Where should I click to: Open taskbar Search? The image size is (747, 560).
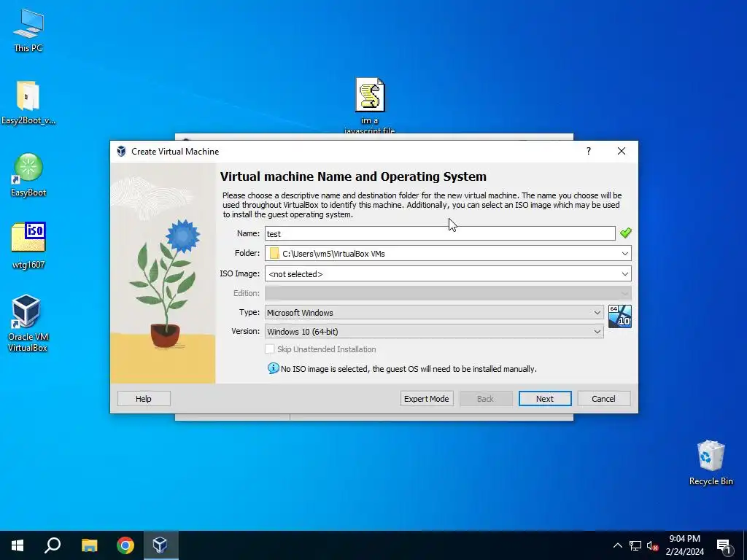tap(53, 545)
